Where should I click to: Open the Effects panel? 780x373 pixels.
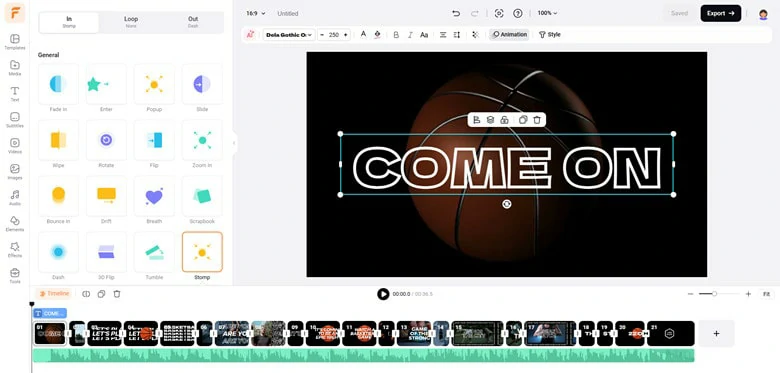[14, 249]
